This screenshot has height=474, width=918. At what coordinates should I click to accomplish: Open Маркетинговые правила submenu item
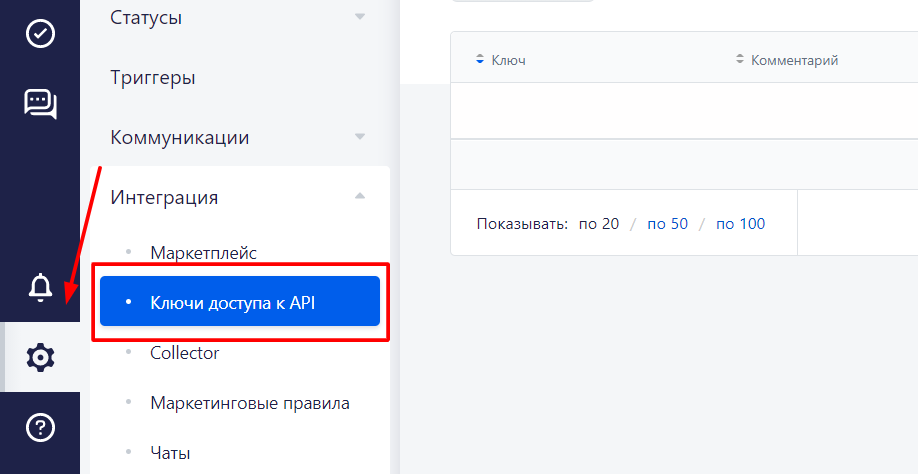(x=249, y=403)
